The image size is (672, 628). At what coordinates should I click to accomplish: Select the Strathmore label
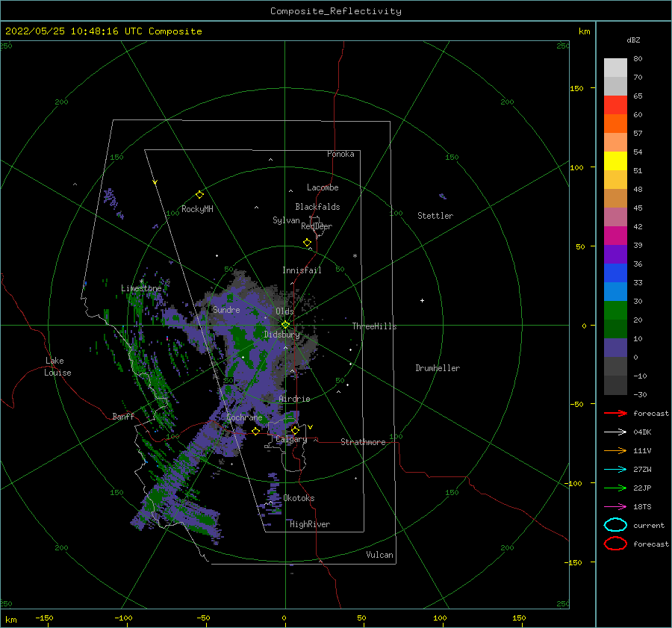pyautogui.click(x=363, y=442)
